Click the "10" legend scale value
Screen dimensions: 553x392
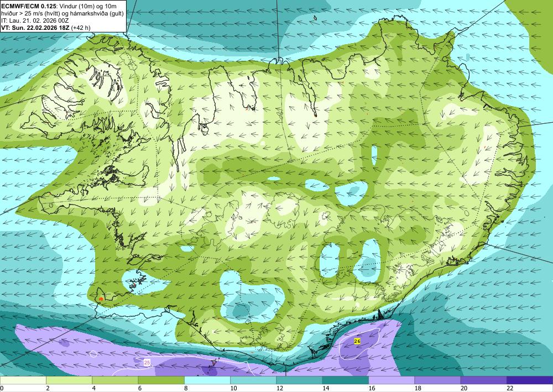tap(233, 388)
